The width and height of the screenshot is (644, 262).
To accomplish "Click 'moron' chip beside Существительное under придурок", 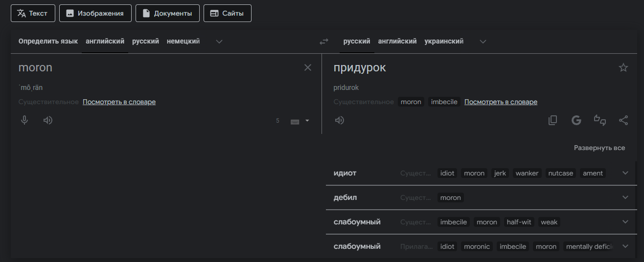I will click(x=411, y=102).
